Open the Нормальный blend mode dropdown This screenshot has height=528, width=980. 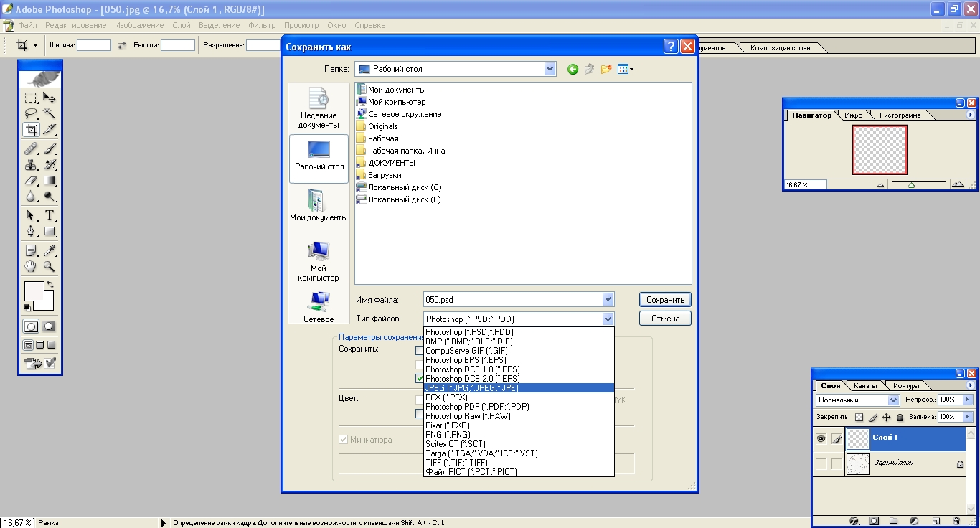[x=893, y=400]
